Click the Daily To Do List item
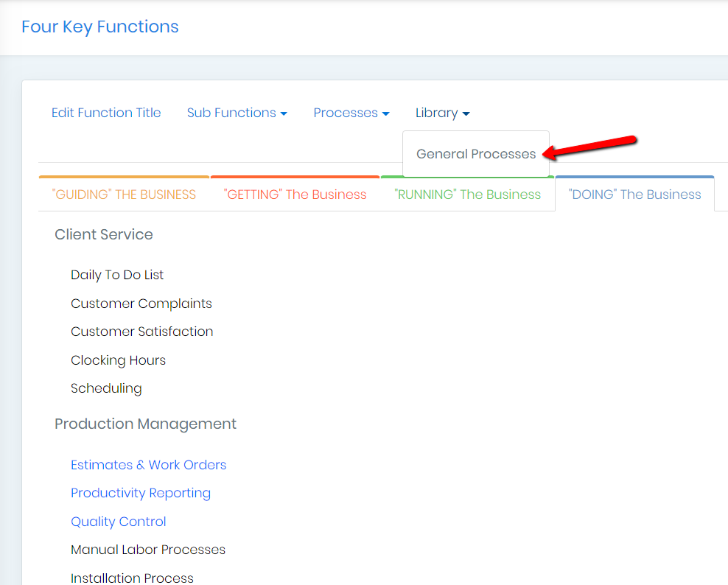 (x=116, y=275)
